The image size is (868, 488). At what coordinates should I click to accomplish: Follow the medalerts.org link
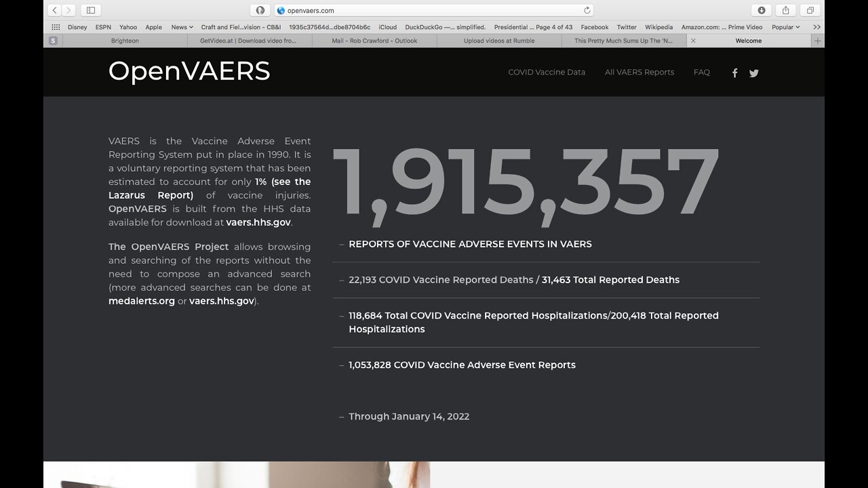(x=142, y=301)
